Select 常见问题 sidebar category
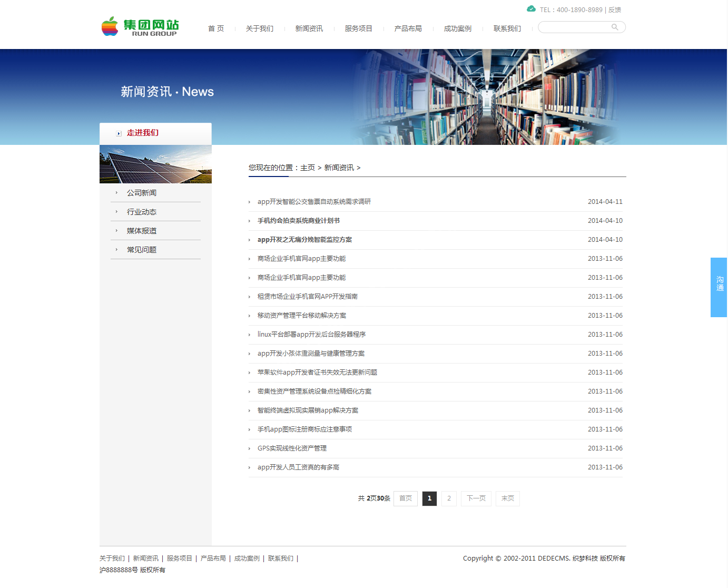728x588 pixels. coord(141,250)
